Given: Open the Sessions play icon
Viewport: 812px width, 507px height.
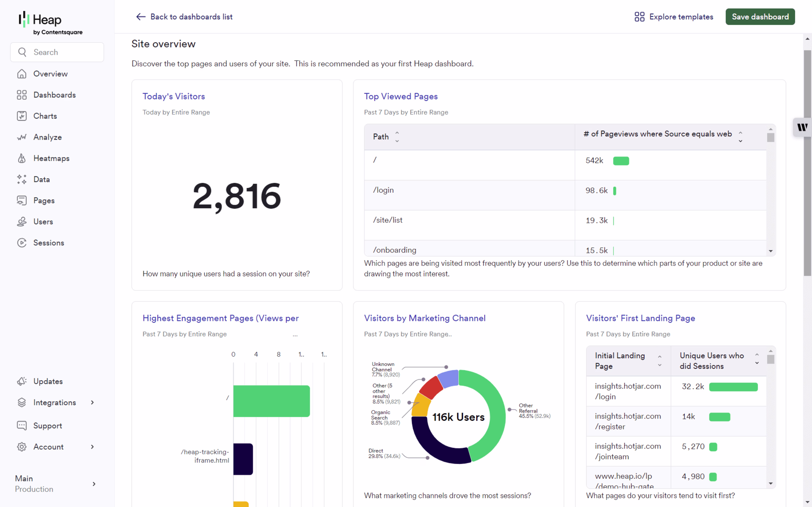Looking at the screenshot, I should tap(22, 243).
